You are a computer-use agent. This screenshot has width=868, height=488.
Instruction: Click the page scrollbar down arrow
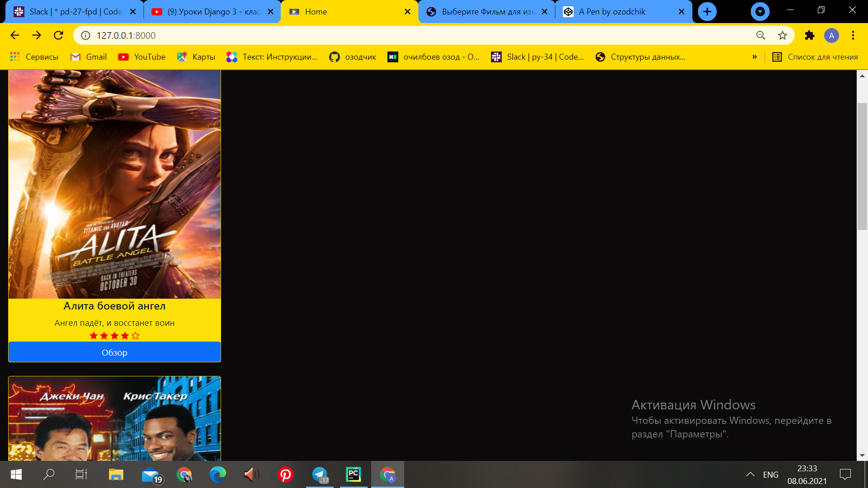[x=862, y=455]
